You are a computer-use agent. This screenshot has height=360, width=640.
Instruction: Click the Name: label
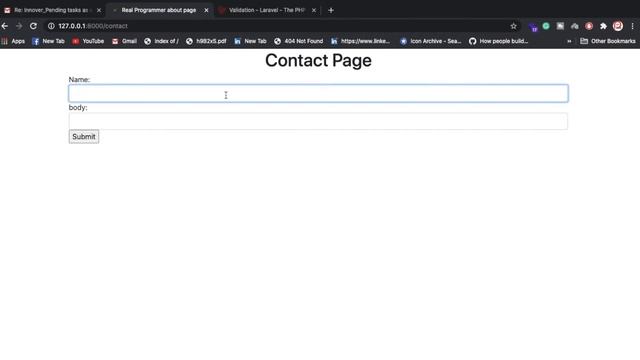pyautogui.click(x=79, y=80)
